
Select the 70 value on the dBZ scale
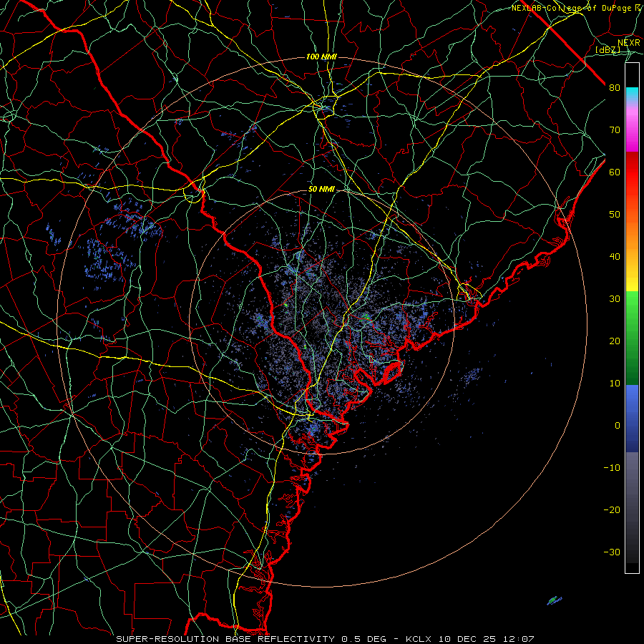coord(615,130)
